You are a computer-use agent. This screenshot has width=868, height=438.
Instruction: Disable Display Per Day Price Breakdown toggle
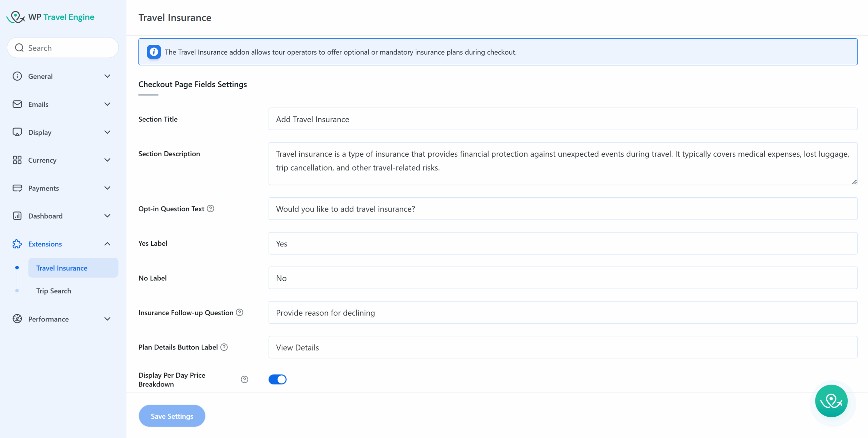tap(277, 379)
